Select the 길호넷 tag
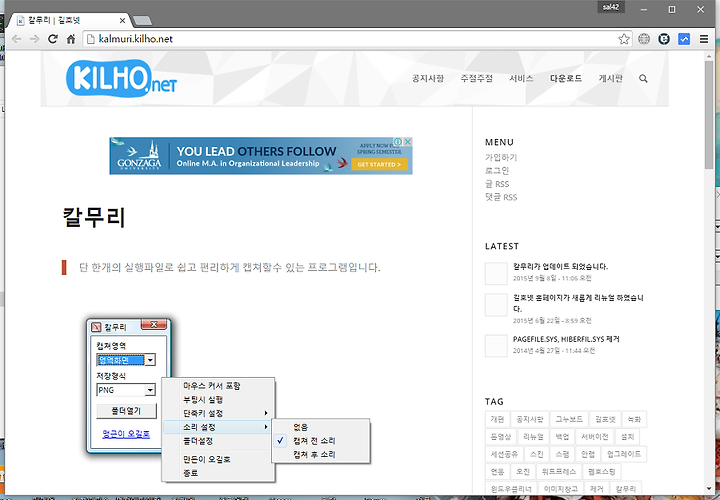 click(605, 419)
